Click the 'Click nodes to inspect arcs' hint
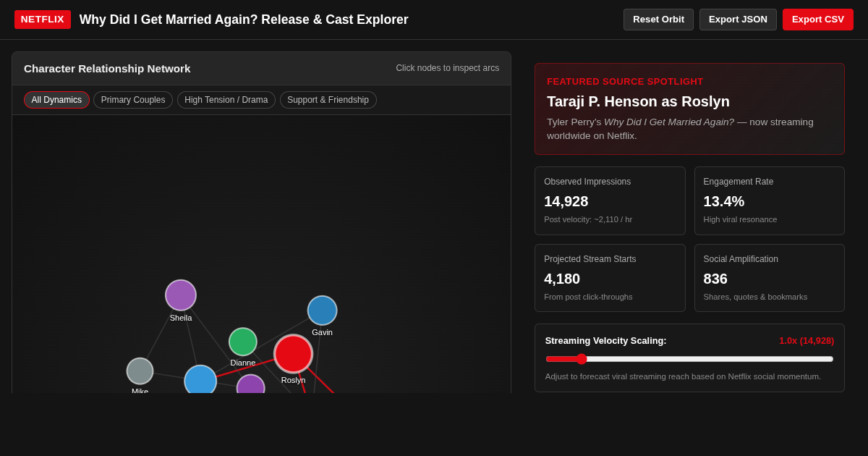Image resolution: width=868 pixels, height=456 pixels. click(447, 68)
